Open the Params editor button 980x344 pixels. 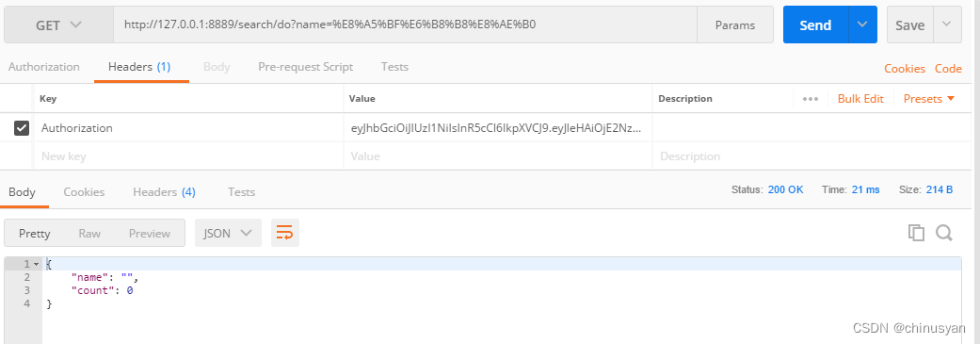click(x=735, y=25)
